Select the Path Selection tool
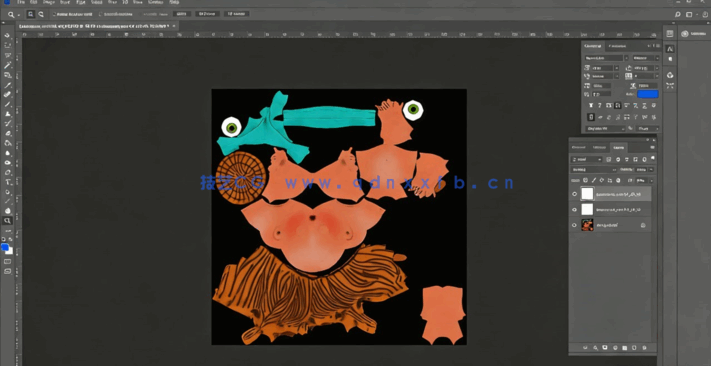This screenshot has height=366, width=711. pyautogui.click(x=7, y=192)
